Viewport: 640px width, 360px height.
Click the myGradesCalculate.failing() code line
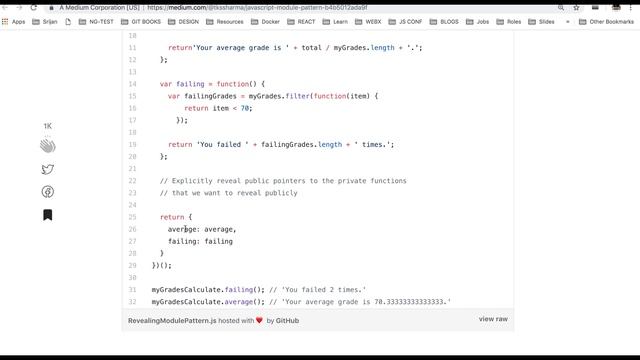click(259, 290)
